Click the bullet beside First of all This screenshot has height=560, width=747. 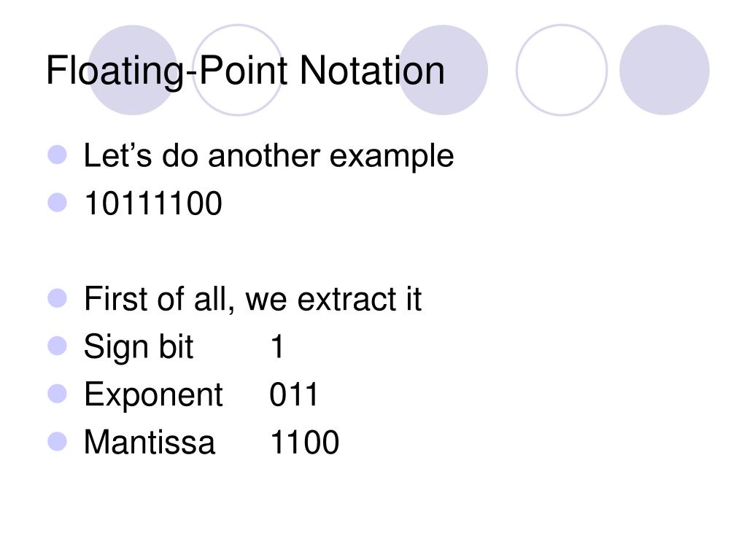[x=57, y=298]
